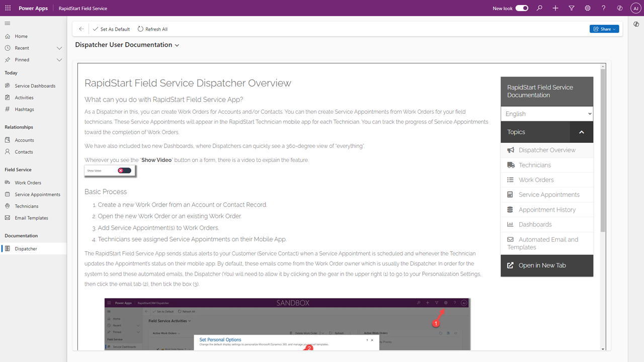This screenshot has width=644, height=362.
Task: Open the Technicians topic link in Topics
Action: point(535,165)
